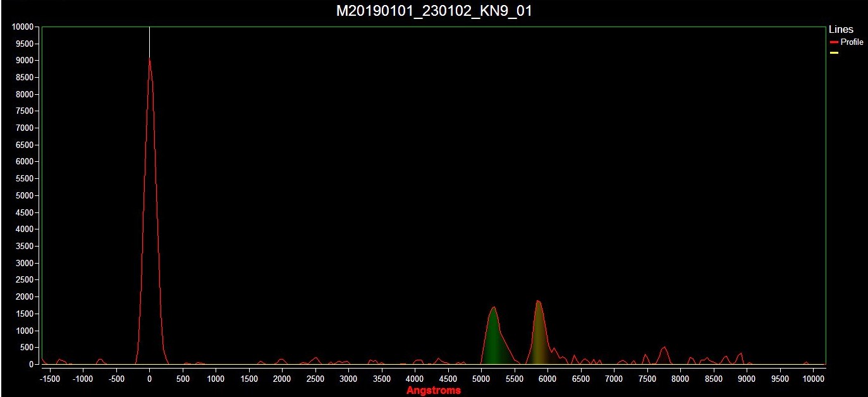Click the Lines legend heading
Viewport: 868px width, 397px height.
(841, 30)
